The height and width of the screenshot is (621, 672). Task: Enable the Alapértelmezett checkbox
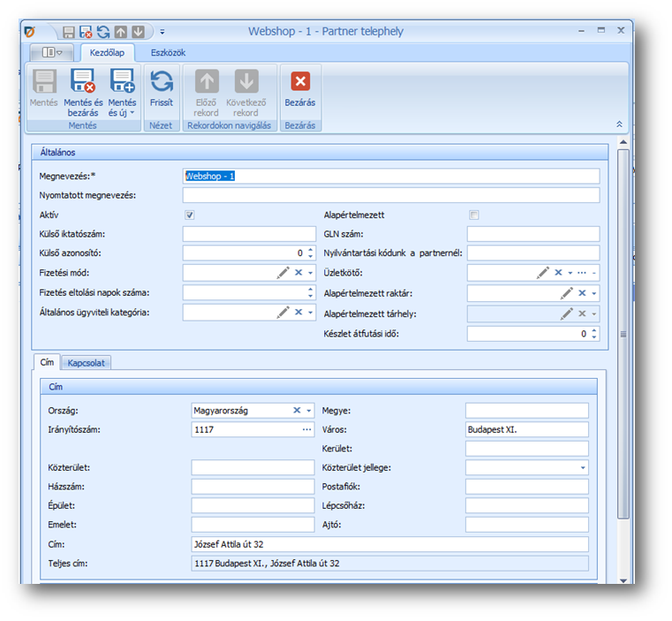pos(473,215)
